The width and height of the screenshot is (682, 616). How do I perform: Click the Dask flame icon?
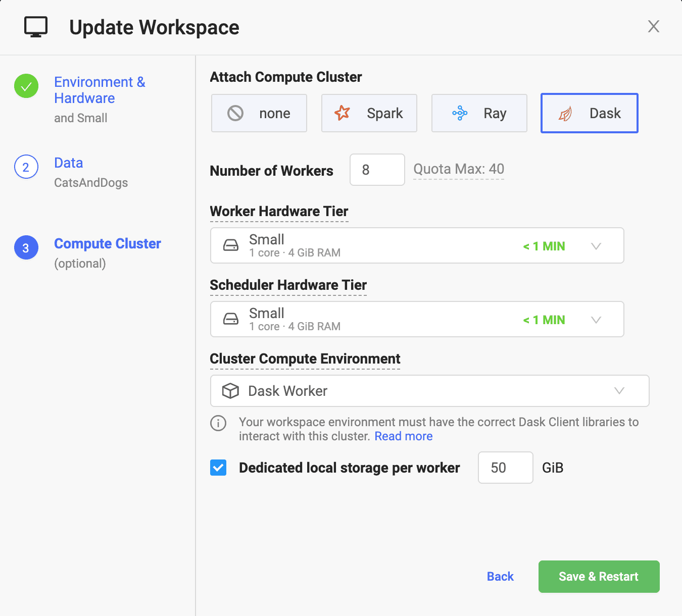click(565, 114)
